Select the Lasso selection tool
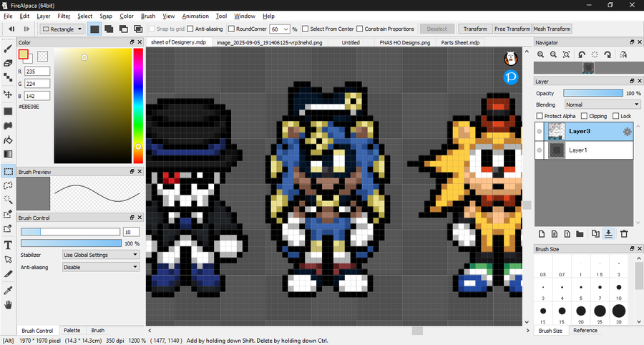Image resolution: width=644 pixels, height=345 pixels. [x=8, y=185]
